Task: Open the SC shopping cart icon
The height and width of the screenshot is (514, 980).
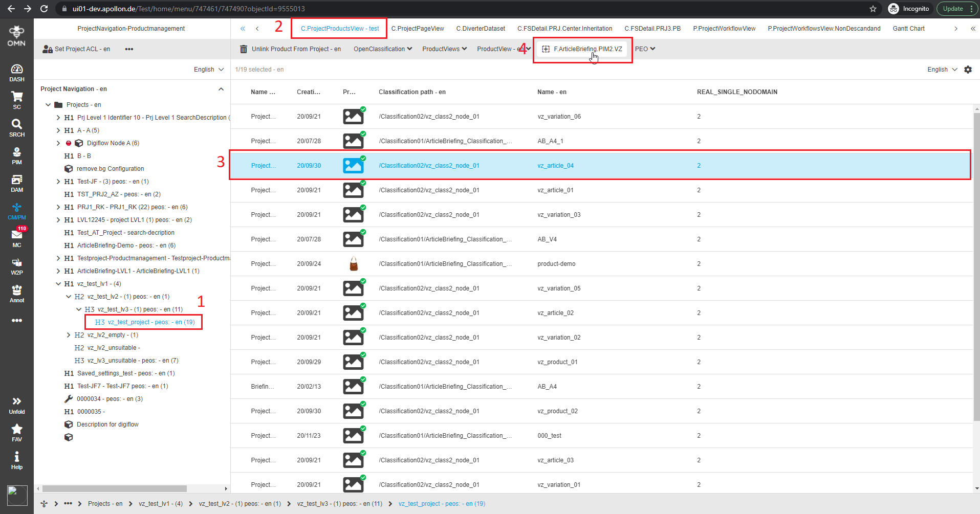Action: click(x=17, y=100)
